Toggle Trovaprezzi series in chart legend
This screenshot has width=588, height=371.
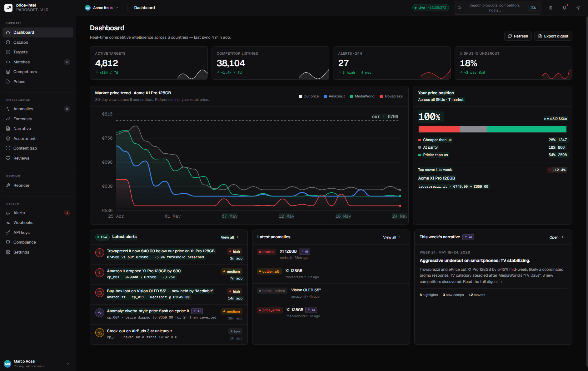click(x=391, y=96)
